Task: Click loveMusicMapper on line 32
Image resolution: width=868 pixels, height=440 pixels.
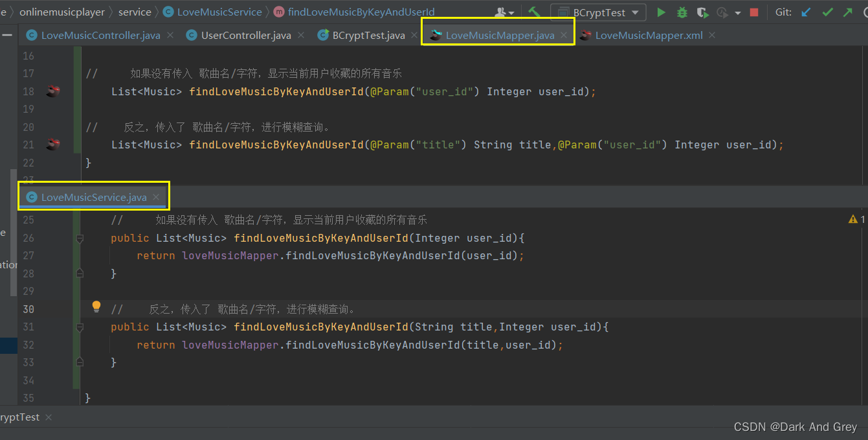Action: point(230,345)
